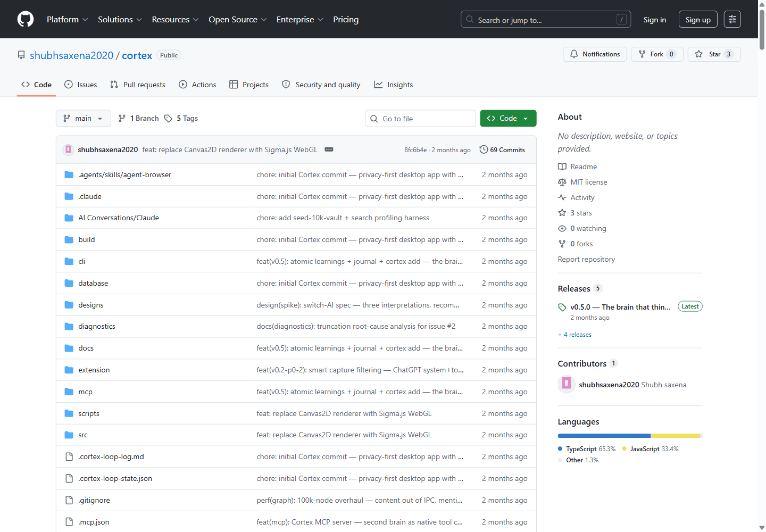The height and width of the screenshot is (532, 766).
Task: Open the appearance settings icon in header
Action: point(732,19)
